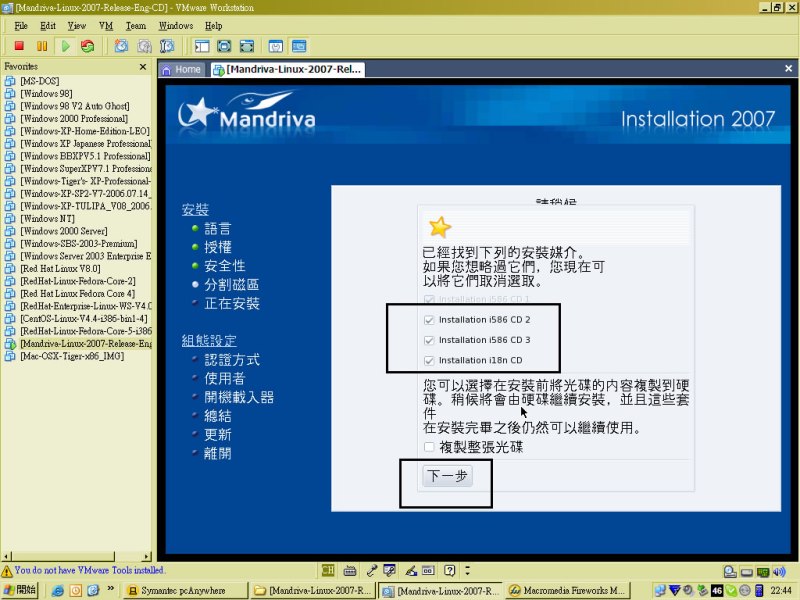This screenshot has height=600, width=800.
Task: Click the green Power On play icon
Action: click(65, 46)
